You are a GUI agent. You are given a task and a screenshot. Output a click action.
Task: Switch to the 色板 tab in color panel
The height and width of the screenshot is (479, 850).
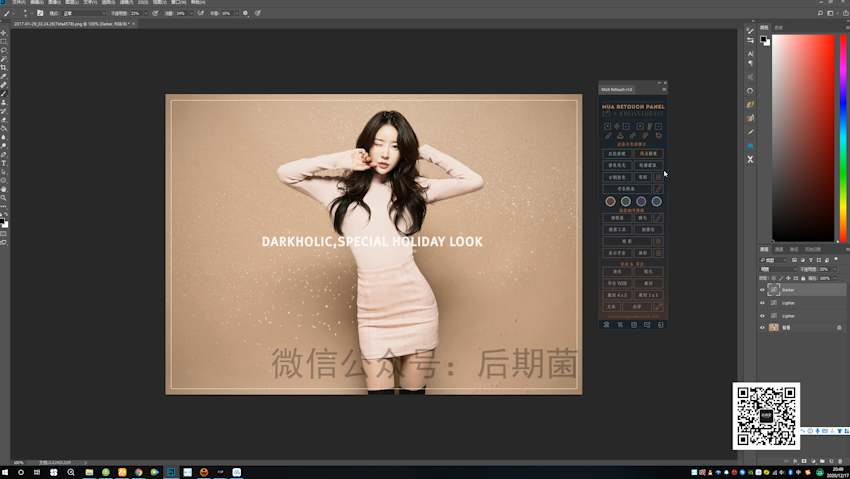tap(778, 27)
